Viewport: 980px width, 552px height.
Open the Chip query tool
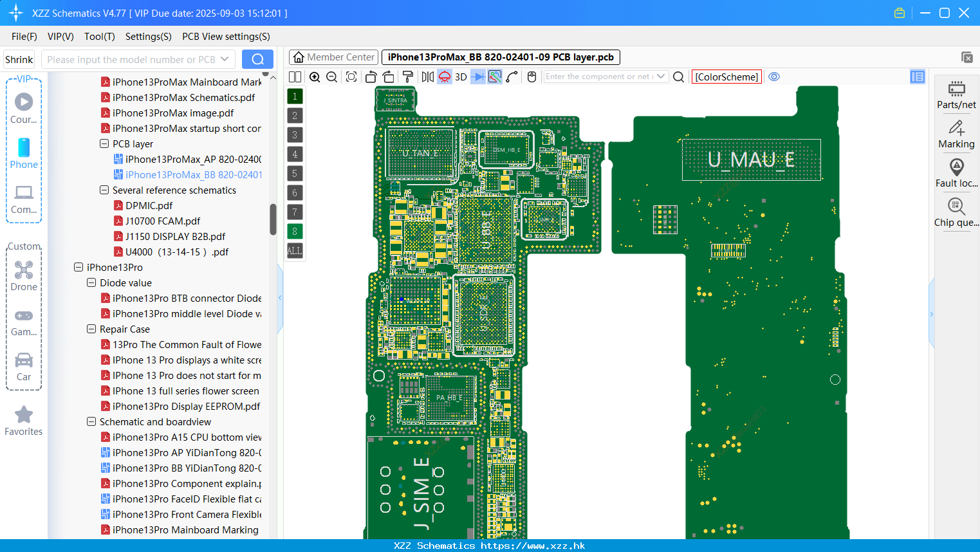tap(956, 212)
